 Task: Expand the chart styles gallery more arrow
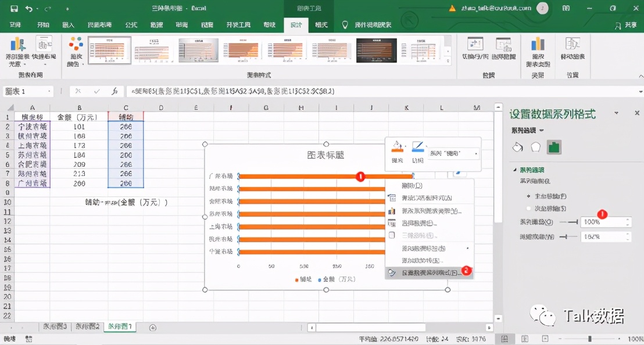[x=448, y=61]
